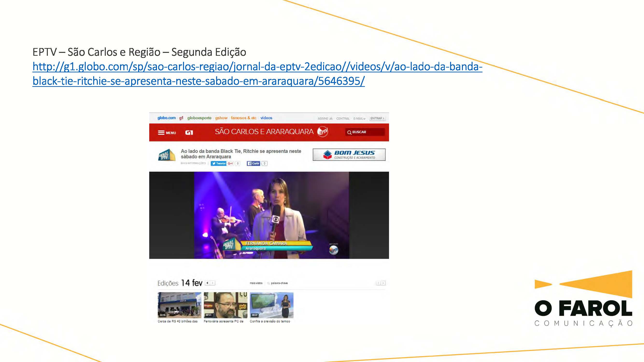The image size is (644, 362).
Task: Click the palavra-chave magnifier icon
Action: (x=269, y=283)
